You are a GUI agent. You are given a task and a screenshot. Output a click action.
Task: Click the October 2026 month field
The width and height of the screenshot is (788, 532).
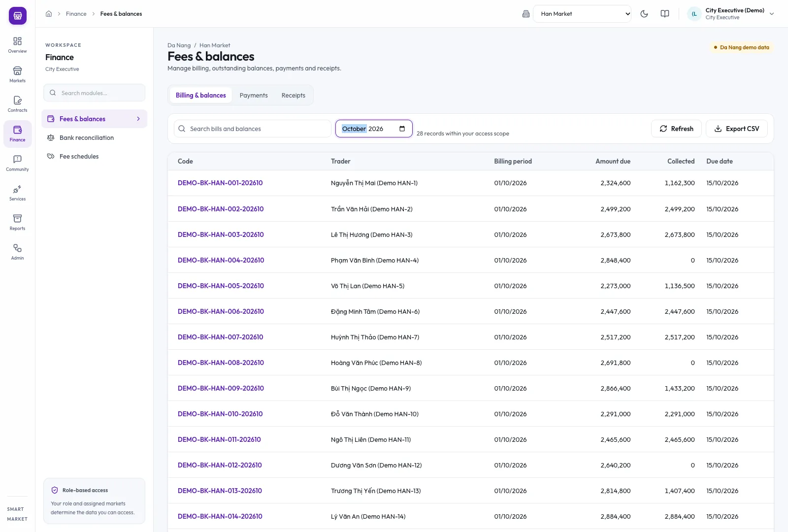coord(374,129)
